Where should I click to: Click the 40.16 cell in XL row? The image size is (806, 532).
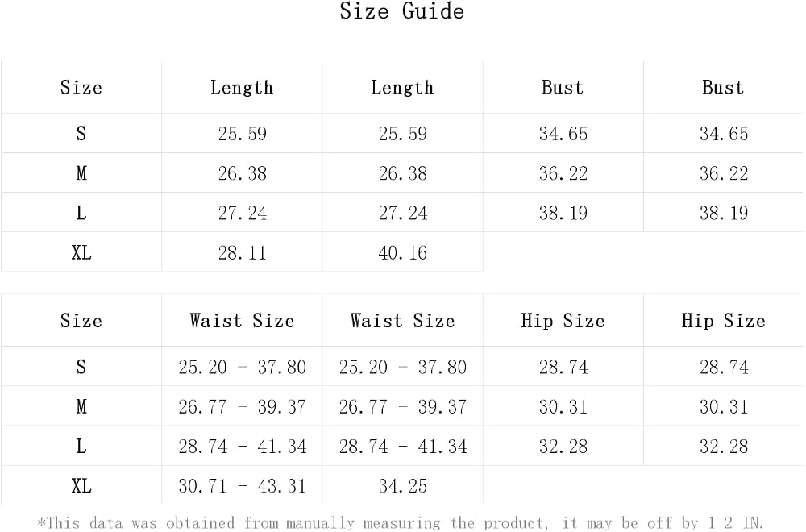402,252
